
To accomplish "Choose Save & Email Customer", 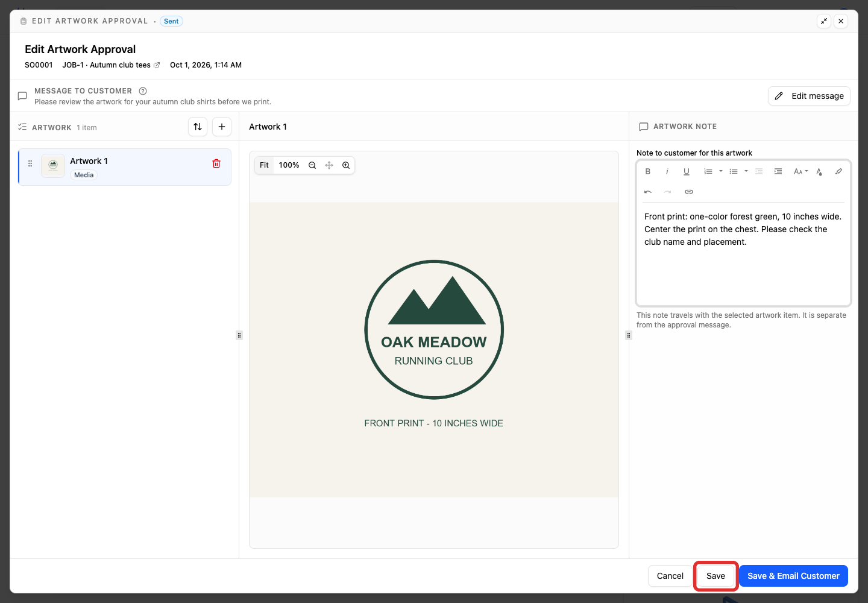I will 793,576.
